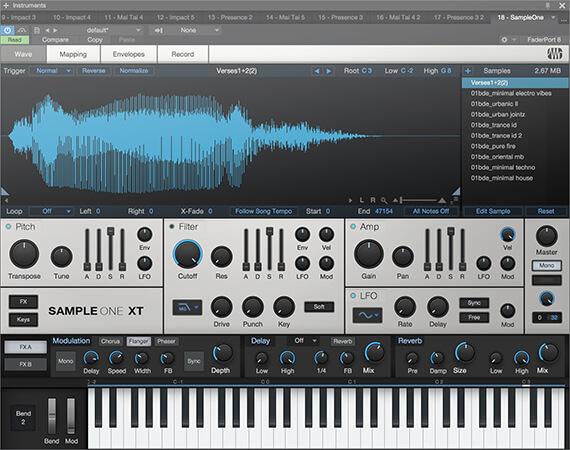Toggle the LFO section enable dot
The image size is (570, 450).
pos(353,296)
